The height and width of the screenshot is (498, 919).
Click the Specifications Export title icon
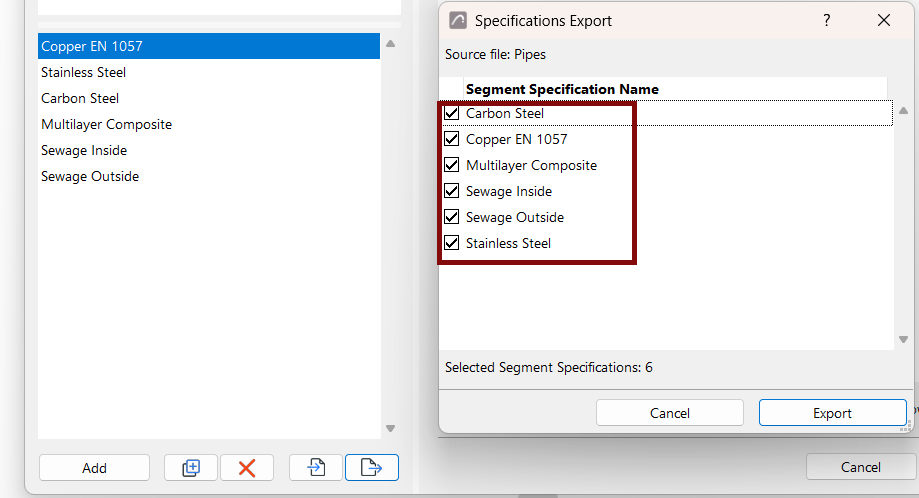[x=458, y=21]
